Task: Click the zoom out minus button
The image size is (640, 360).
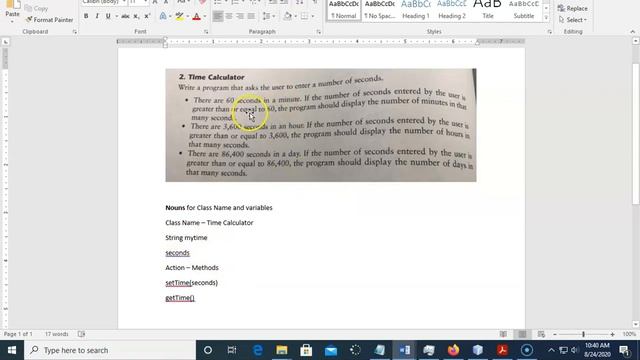Action: pos(555,334)
